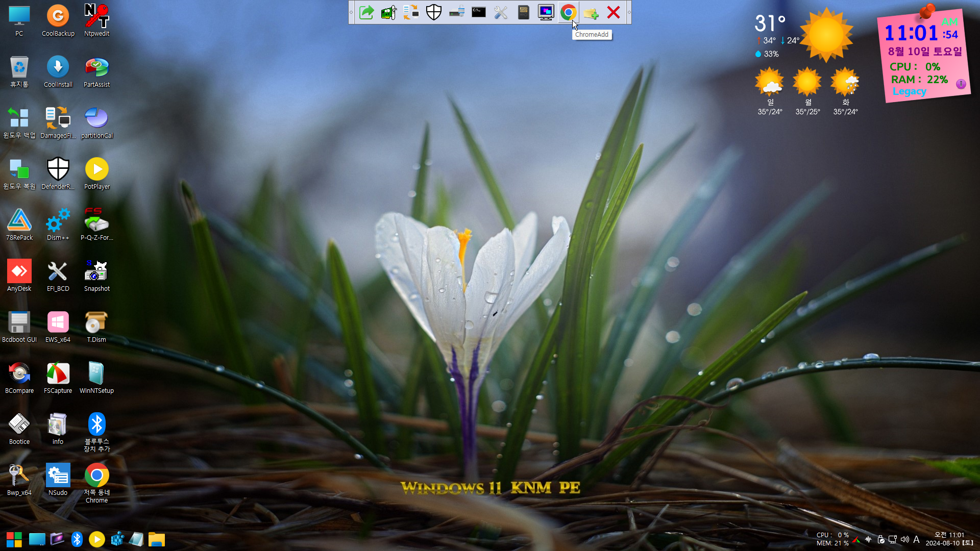
Task: Click the Legacy label on pink note
Action: click(910, 91)
